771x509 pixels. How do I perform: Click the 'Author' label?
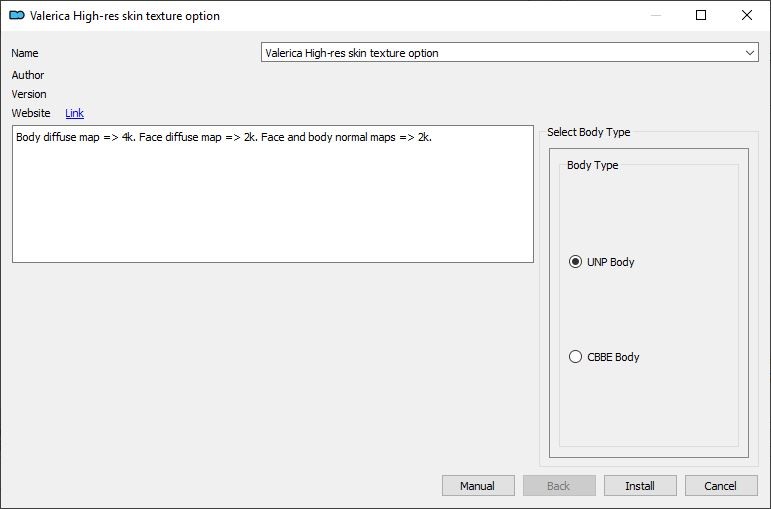[x=28, y=75]
